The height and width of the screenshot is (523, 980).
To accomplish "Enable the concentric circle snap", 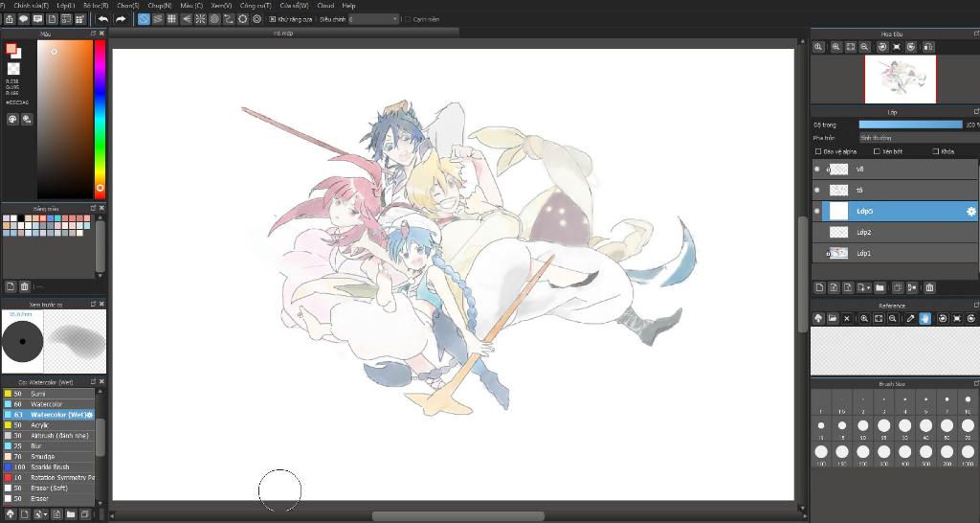I will 214,19.
